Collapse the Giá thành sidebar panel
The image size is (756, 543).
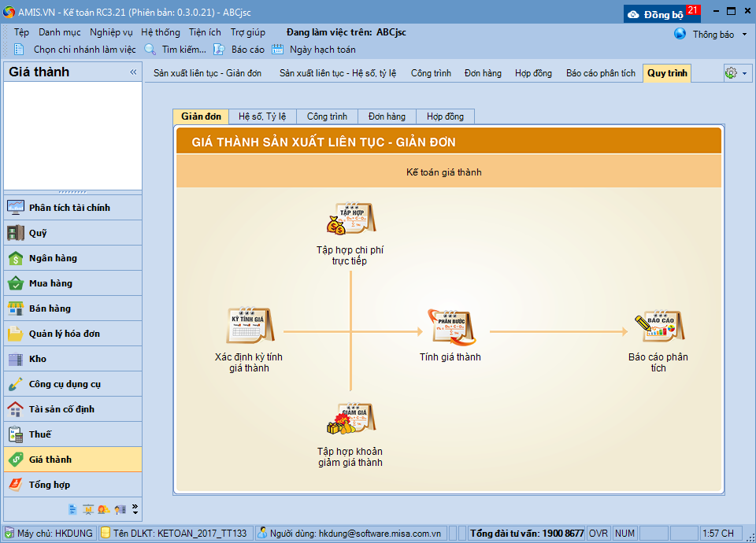tap(133, 72)
